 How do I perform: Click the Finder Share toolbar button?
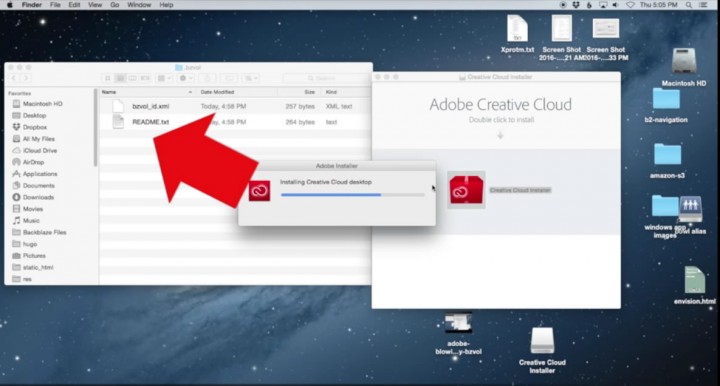pos(207,78)
